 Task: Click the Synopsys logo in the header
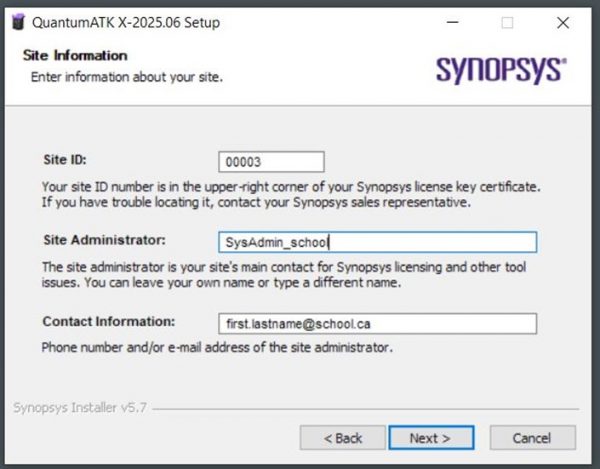(501, 70)
